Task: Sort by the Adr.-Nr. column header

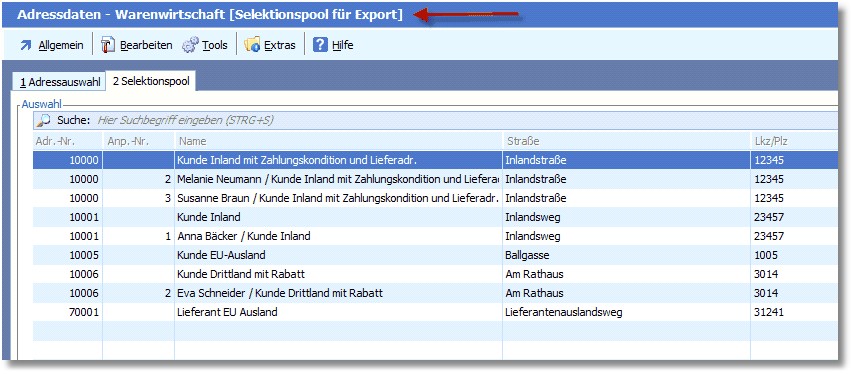Action: (x=67, y=141)
